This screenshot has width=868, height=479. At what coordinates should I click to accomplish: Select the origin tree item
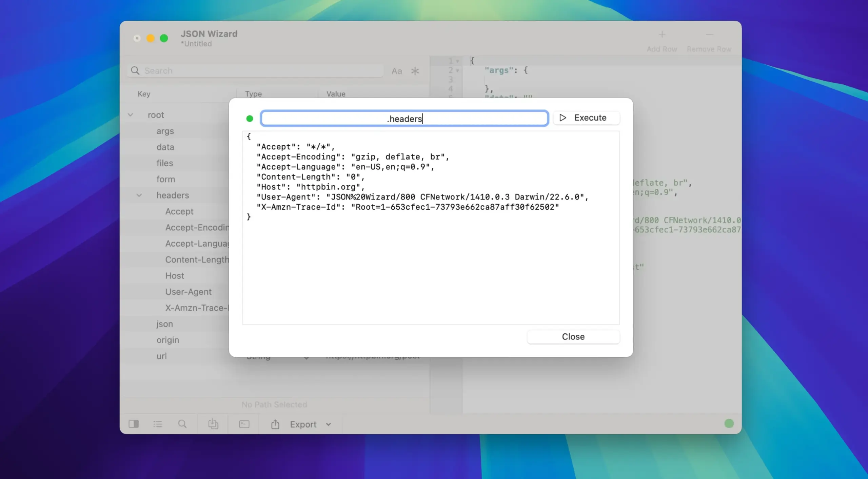167,340
